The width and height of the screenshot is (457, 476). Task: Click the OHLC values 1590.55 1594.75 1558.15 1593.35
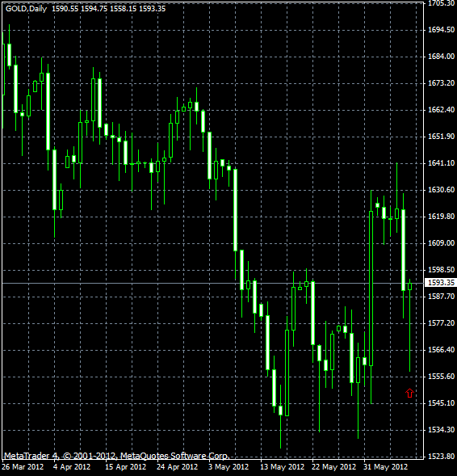click(x=108, y=9)
